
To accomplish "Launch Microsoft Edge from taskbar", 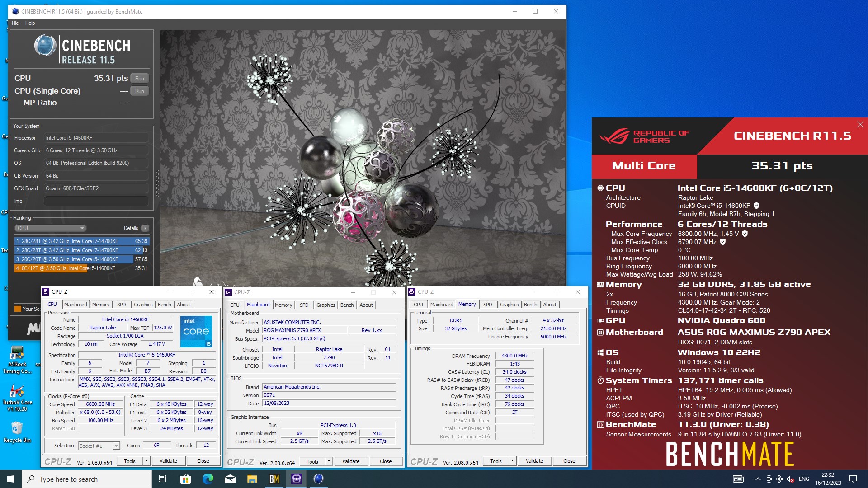I will (208, 479).
